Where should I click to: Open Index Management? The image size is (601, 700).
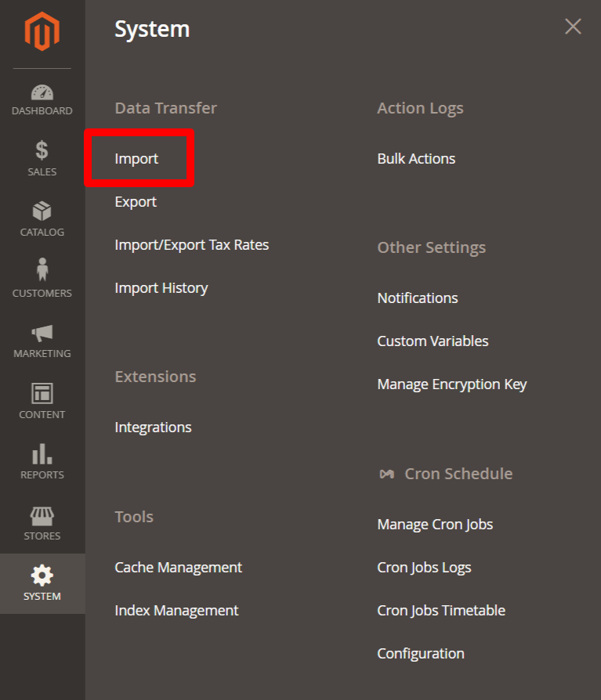point(176,611)
